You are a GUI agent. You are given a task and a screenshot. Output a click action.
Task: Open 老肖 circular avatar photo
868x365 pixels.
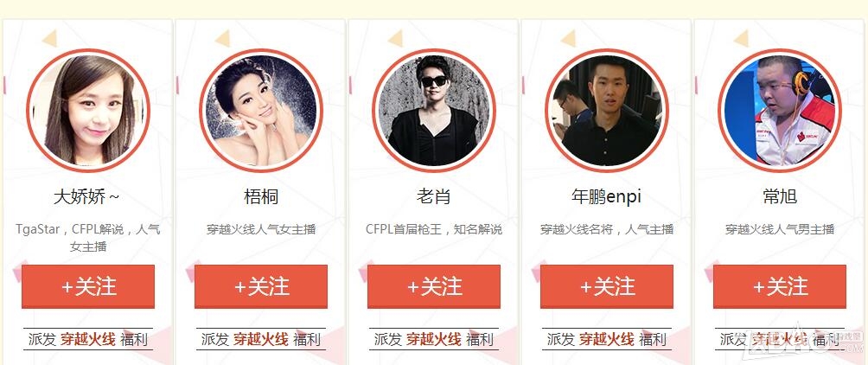click(x=433, y=110)
